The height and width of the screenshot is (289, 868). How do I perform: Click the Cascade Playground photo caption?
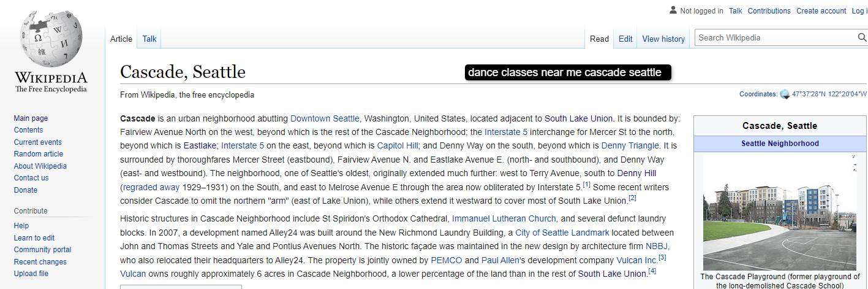point(780,281)
